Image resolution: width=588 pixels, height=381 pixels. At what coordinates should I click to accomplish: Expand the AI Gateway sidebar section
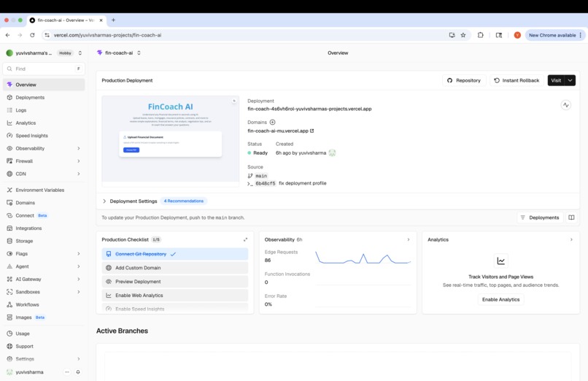[78, 280]
